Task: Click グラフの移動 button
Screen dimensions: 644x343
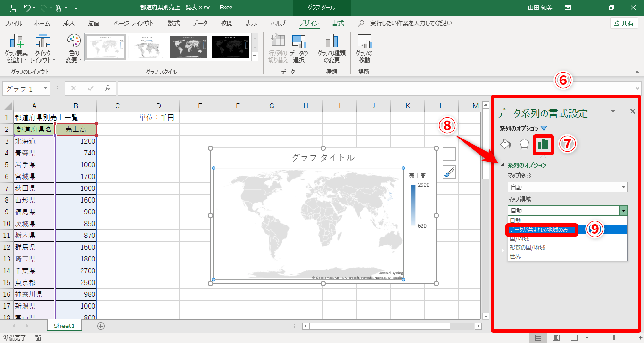Action: pos(364,49)
